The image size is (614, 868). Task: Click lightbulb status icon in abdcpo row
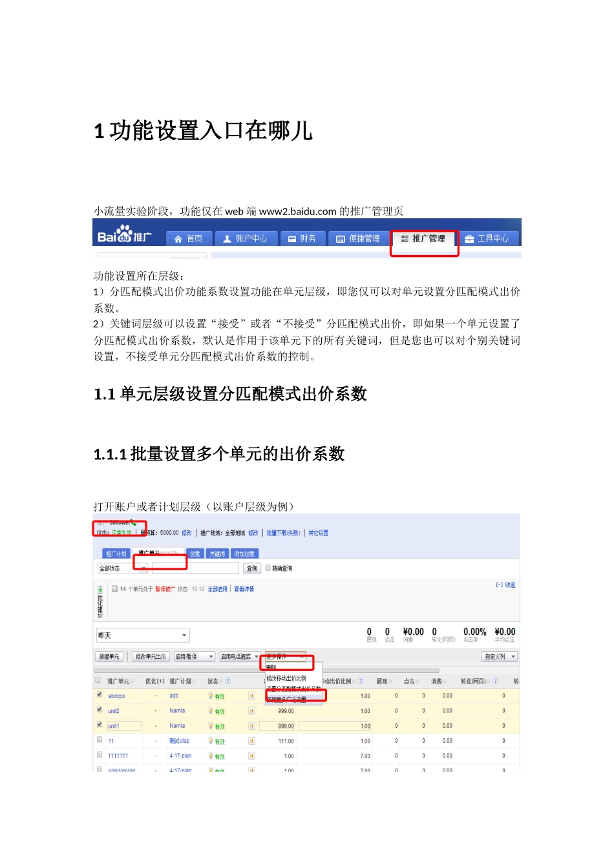click(x=211, y=696)
